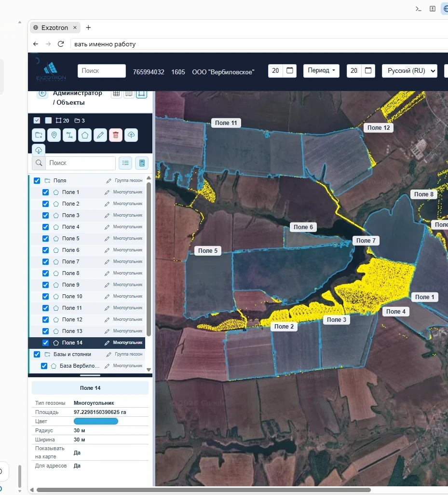Open the first date calendar icon
Screen dimensions: 448x495
(290, 70)
